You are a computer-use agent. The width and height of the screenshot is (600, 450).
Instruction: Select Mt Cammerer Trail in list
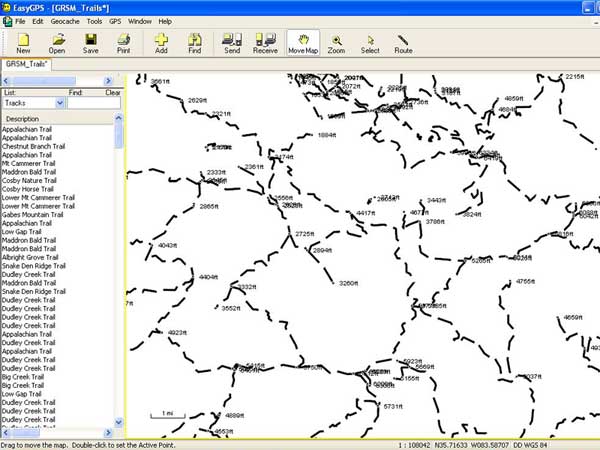(29, 163)
